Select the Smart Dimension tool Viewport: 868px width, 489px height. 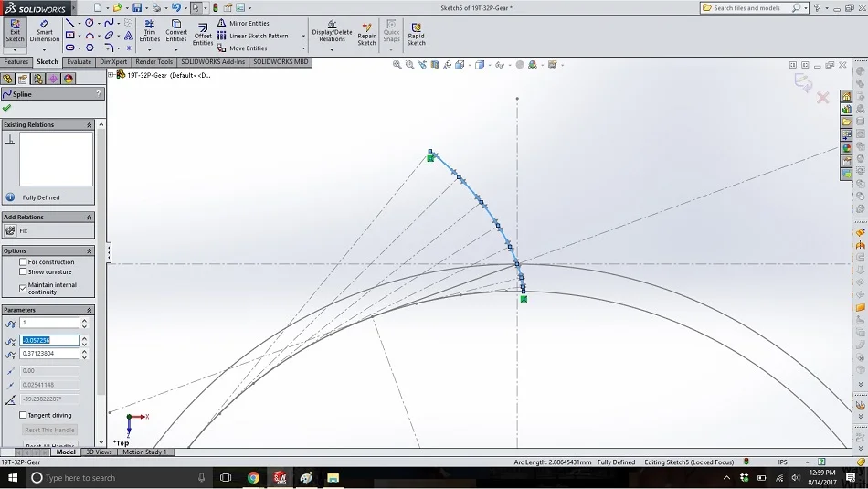point(44,32)
